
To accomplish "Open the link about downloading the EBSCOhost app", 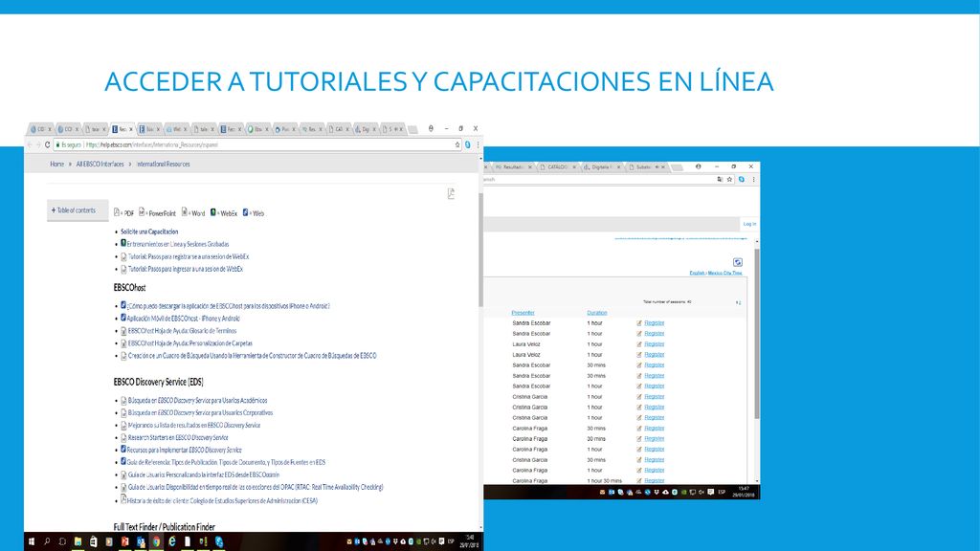I will click(228, 306).
